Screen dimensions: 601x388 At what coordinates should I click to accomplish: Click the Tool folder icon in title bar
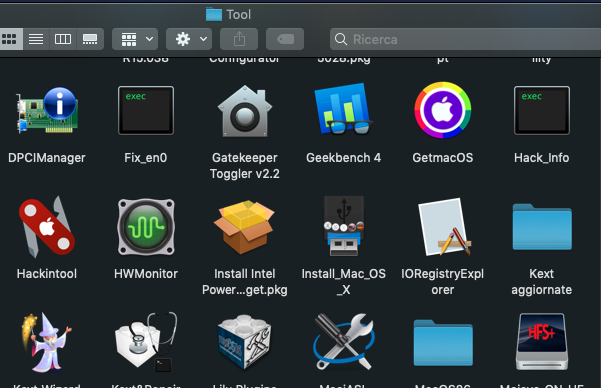pyautogui.click(x=214, y=15)
